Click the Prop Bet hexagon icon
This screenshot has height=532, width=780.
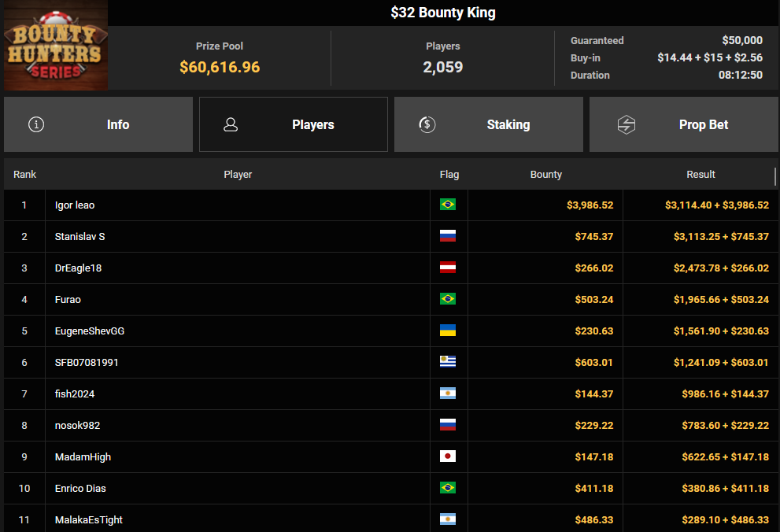click(x=627, y=124)
